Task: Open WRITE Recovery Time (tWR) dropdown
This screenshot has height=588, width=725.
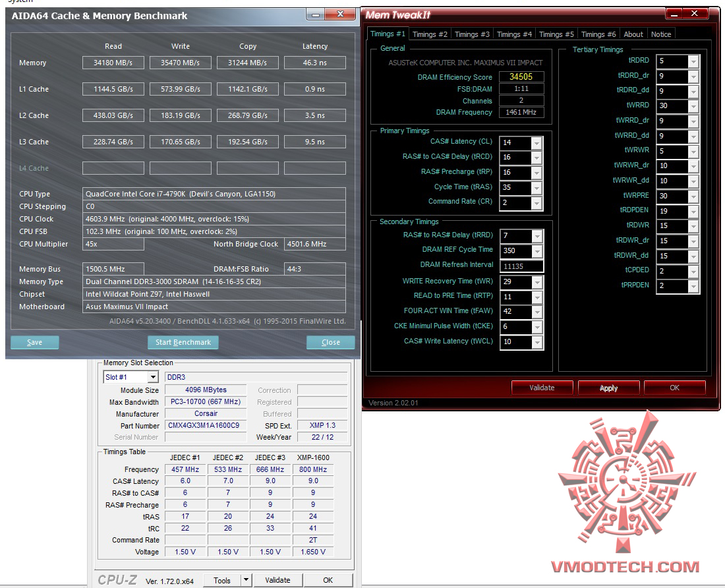Action: click(x=536, y=282)
